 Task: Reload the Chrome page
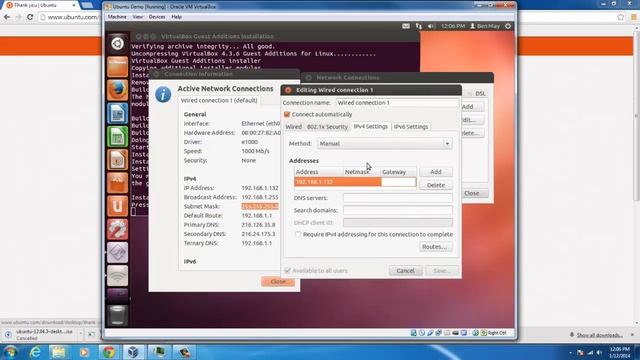point(30,17)
